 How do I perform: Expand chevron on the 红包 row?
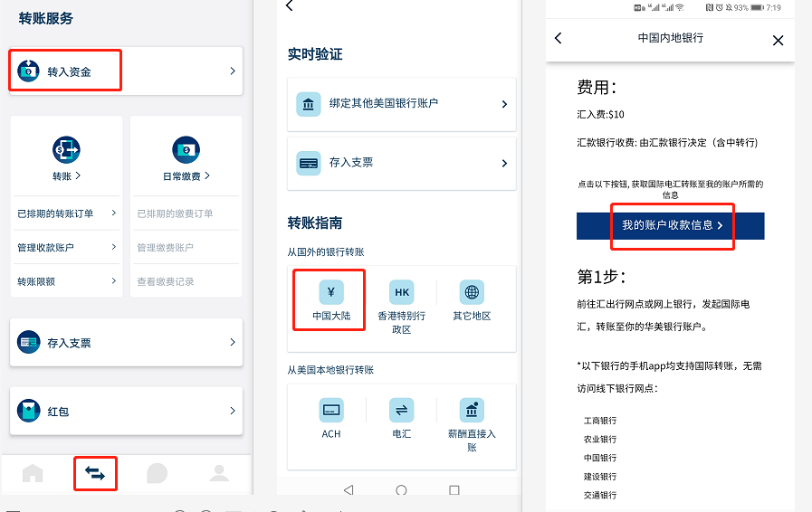[x=233, y=411]
